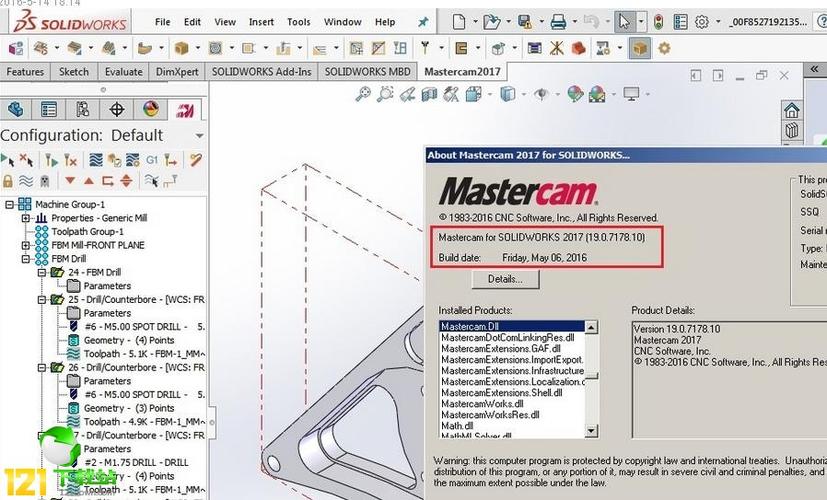Image resolution: width=827 pixels, height=500 pixels.
Task: Open the Help menu
Action: point(384,22)
